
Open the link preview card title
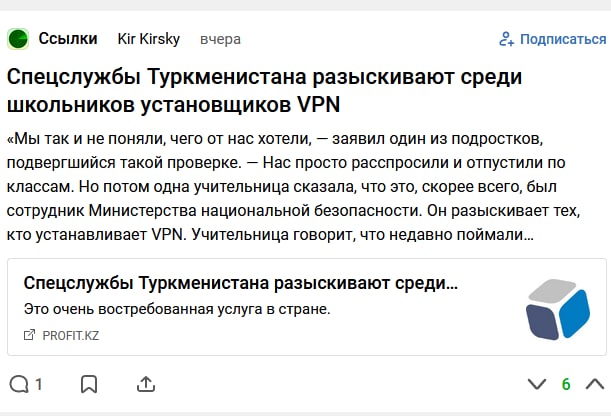click(x=240, y=283)
